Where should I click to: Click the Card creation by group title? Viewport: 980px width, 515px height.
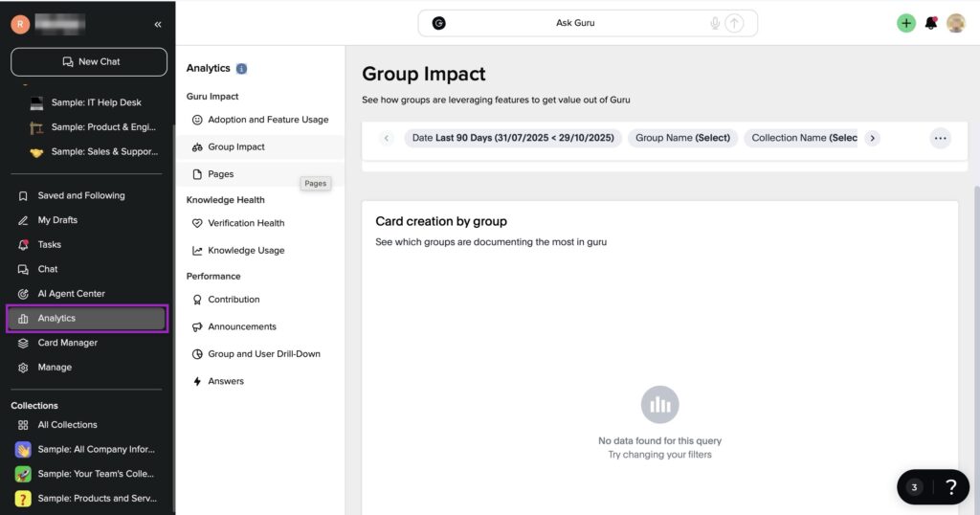[x=441, y=221]
